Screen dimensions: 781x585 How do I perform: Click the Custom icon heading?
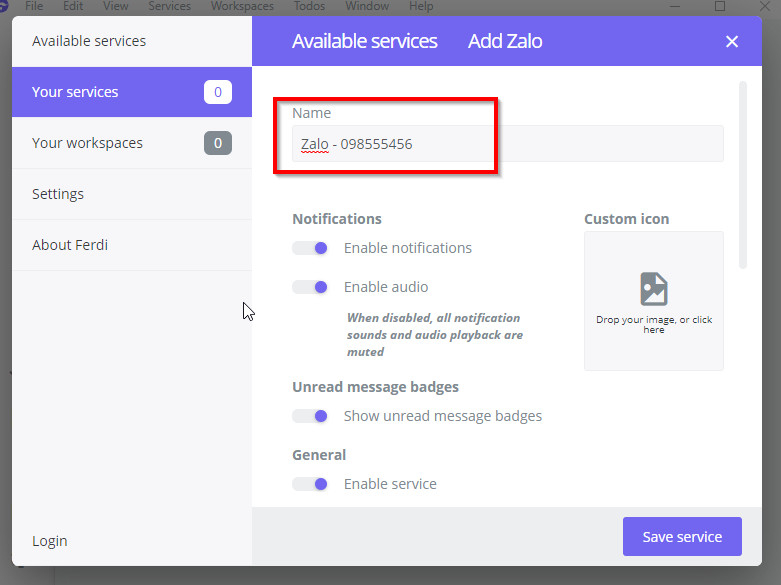627,219
